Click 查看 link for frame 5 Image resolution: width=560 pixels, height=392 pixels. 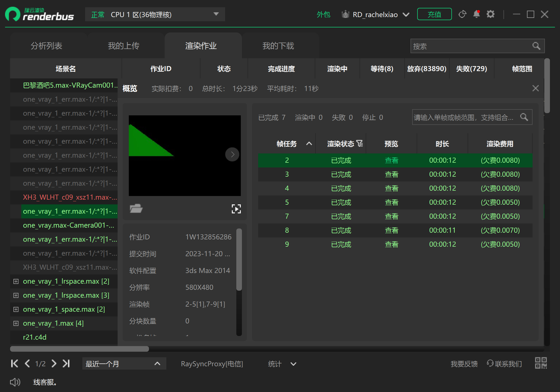[x=391, y=202]
